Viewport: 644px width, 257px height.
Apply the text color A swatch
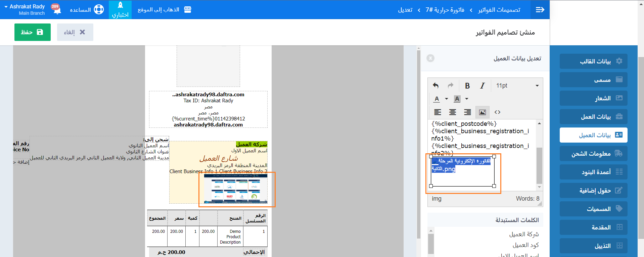tap(436, 99)
